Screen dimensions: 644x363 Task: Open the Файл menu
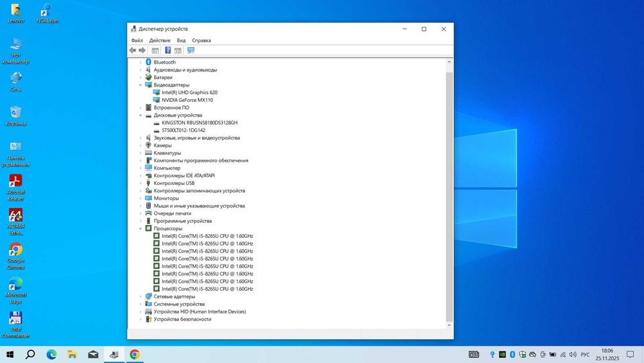coord(137,40)
